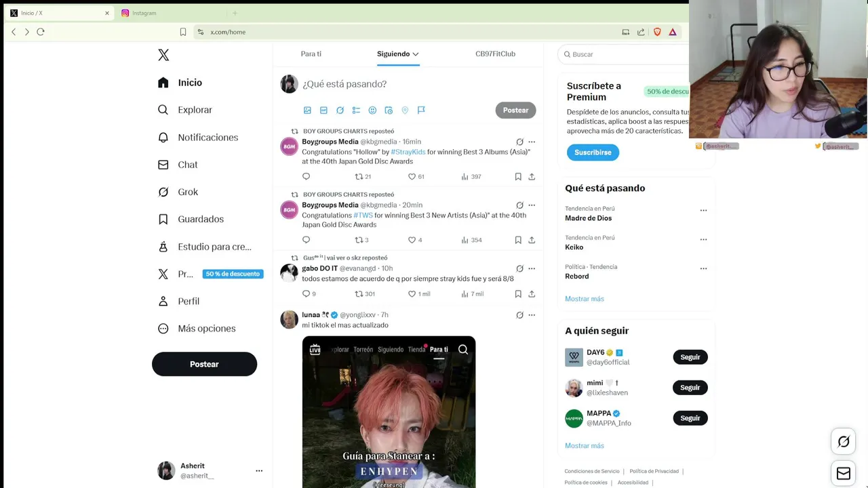
Task: Ask Grok about gabo DO IT post
Action: tap(519, 268)
